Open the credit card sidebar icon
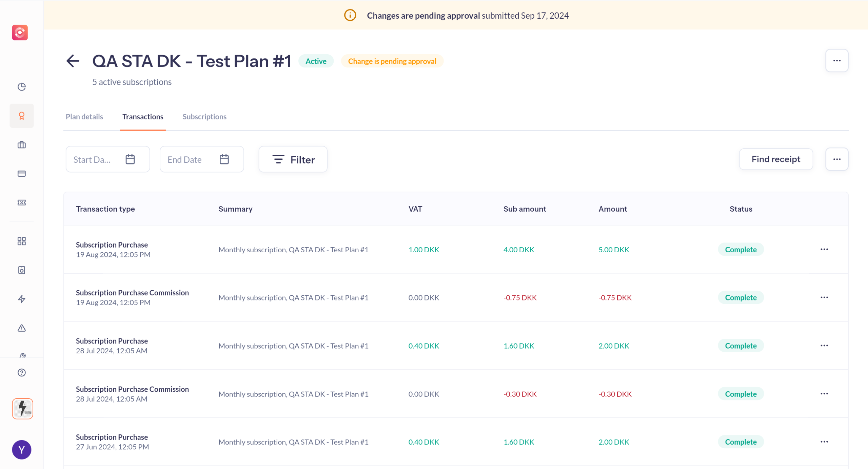The image size is (868, 469). click(x=22, y=174)
